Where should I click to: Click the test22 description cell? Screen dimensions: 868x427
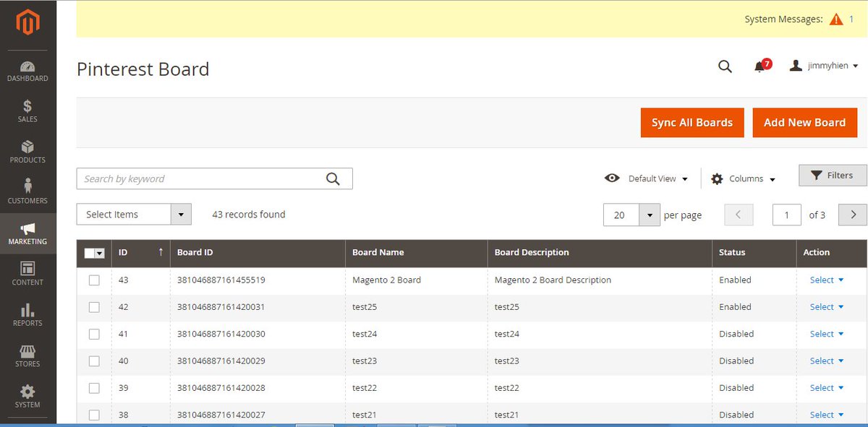[x=507, y=388]
